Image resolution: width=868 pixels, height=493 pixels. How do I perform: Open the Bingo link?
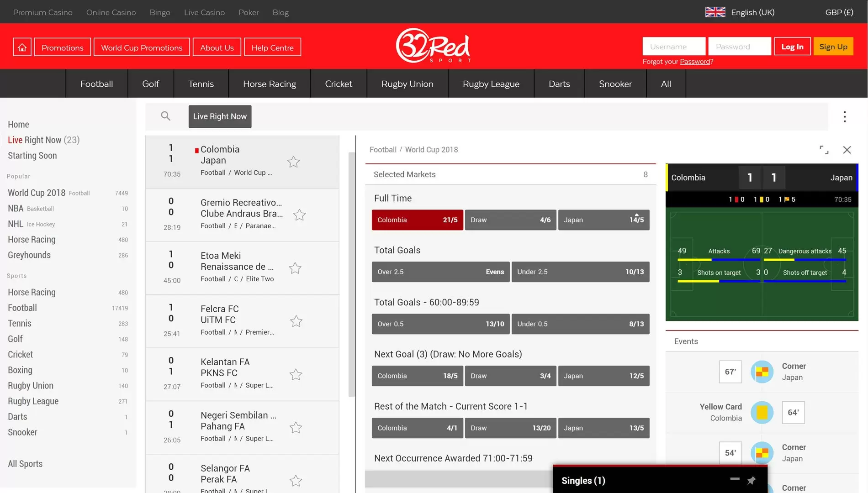[160, 12]
